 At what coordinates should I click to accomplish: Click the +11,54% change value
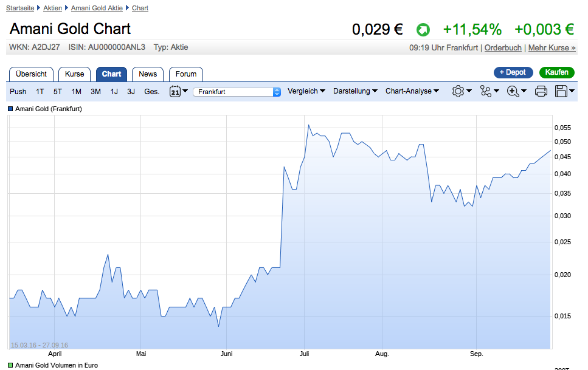point(472,29)
